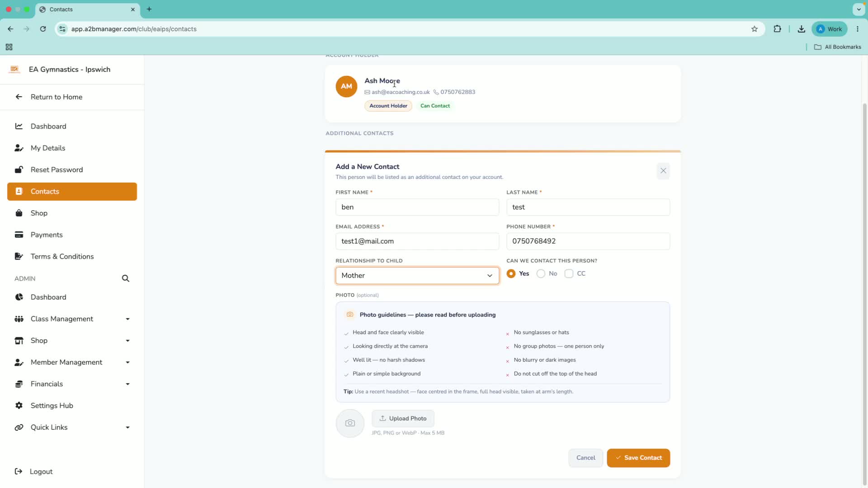This screenshot has height=488, width=868.
Task: Expand the Financials section arrow
Action: click(x=127, y=384)
